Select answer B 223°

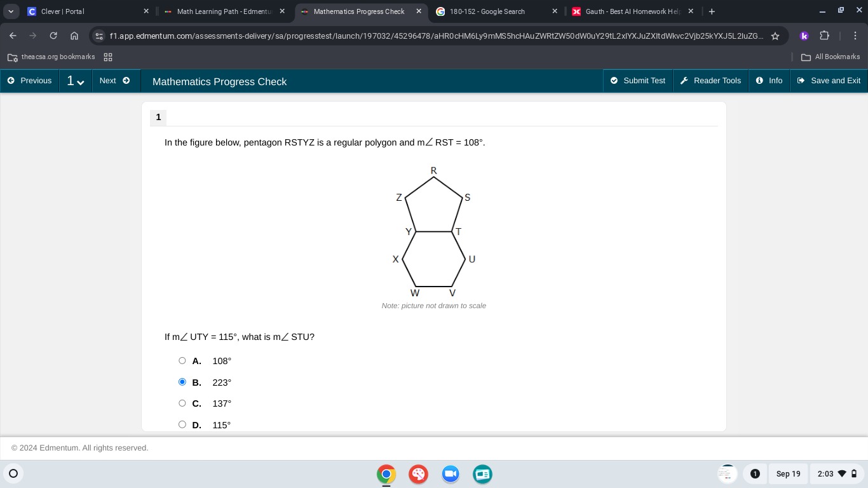click(x=182, y=382)
